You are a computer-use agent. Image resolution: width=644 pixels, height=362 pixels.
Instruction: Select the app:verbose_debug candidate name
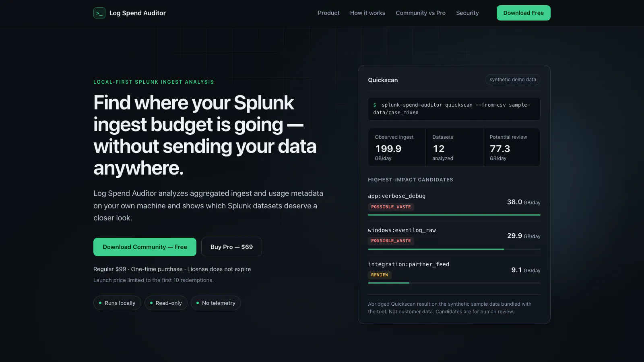396,196
